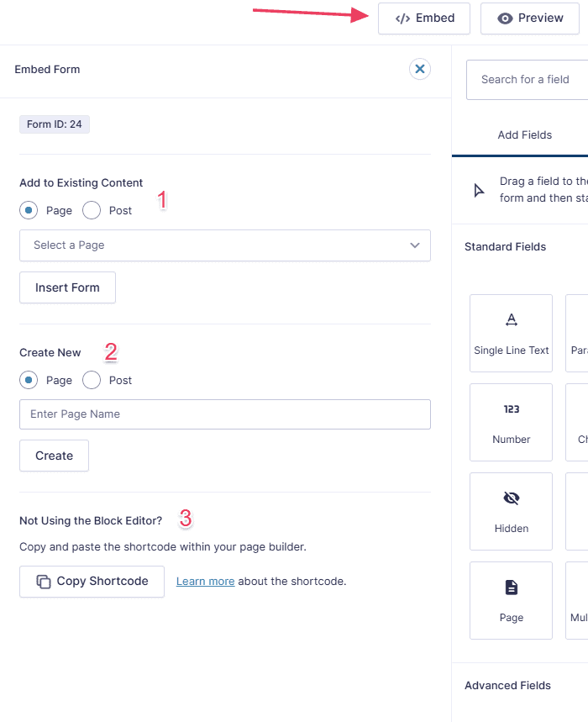Click the Not Using the Block Editor? heading
This screenshot has height=722, width=588.
pyautogui.click(x=91, y=521)
